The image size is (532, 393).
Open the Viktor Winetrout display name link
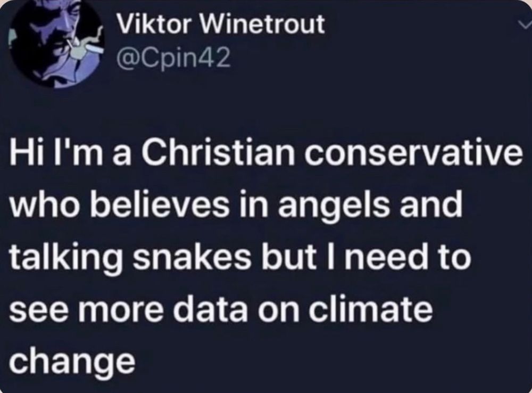220,25
